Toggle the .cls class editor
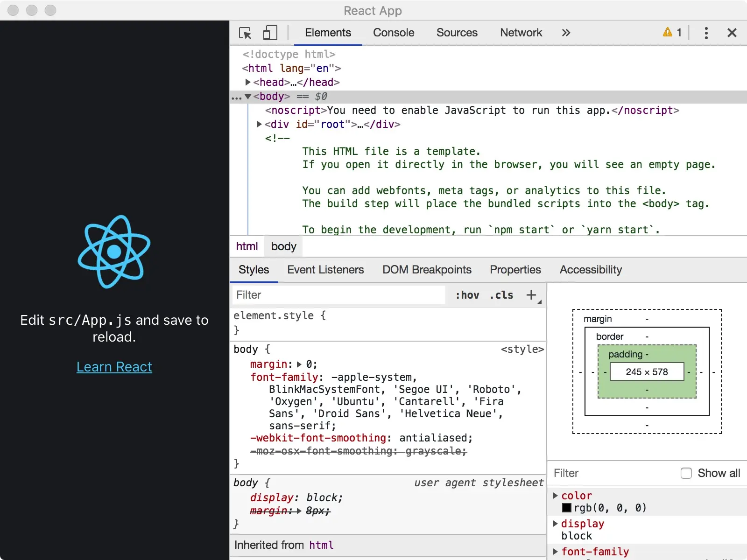This screenshot has height=560, width=747. pos(501,295)
